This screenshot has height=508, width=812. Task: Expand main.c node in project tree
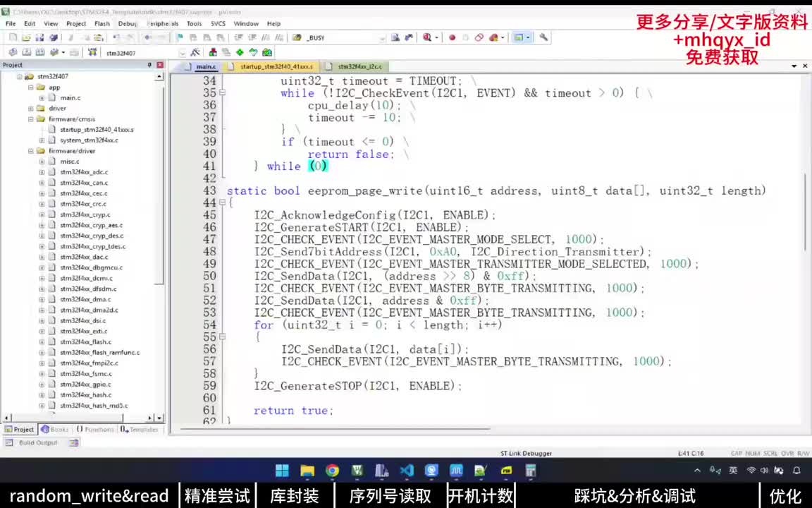tap(42, 97)
